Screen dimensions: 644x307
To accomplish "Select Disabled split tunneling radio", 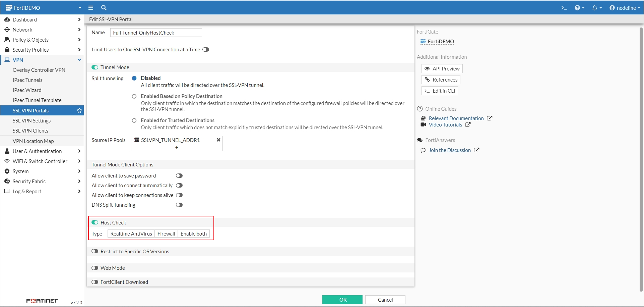I will [x=134, y=78].
